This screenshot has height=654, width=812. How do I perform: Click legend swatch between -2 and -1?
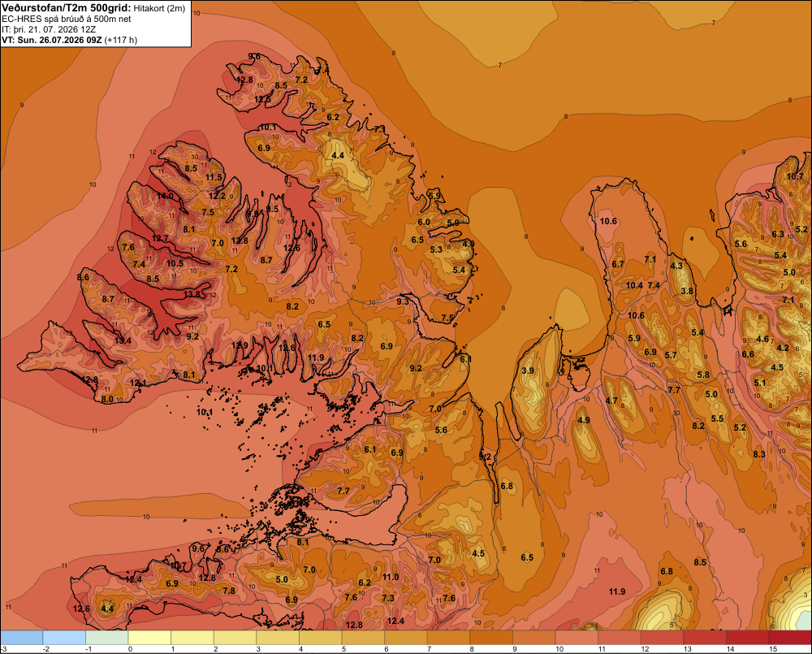point(64,638)
